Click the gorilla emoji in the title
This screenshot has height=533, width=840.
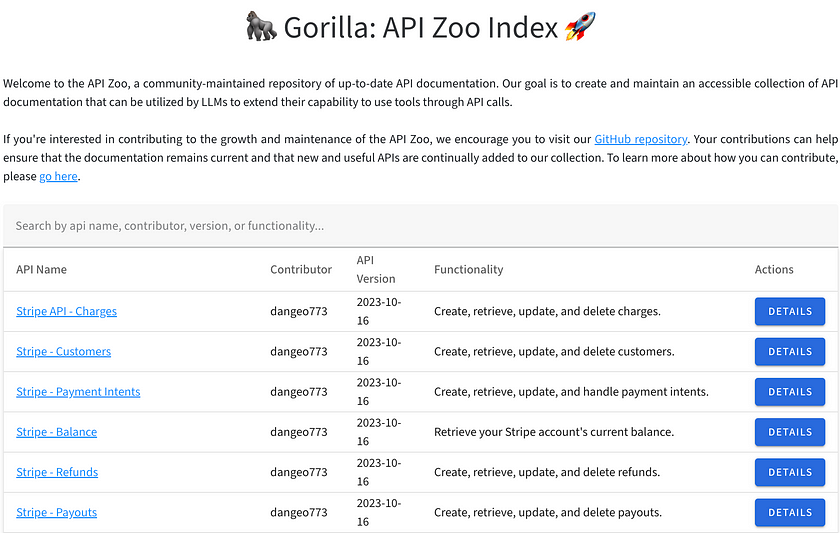tap(261, 27)
